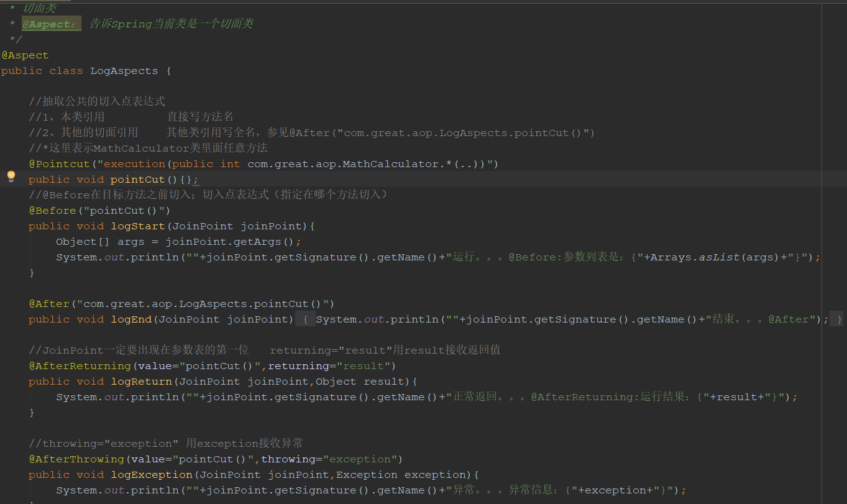Click the @AfterThrowing annotation
The height and width of the screenshot is (504, 847).
76,459
